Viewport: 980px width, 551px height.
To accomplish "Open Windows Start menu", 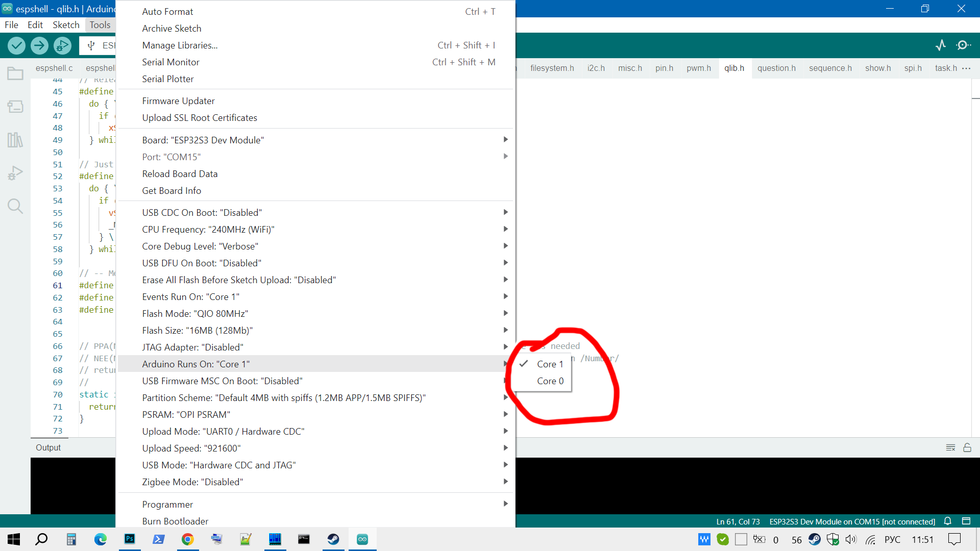I will [x=14, y=539].
